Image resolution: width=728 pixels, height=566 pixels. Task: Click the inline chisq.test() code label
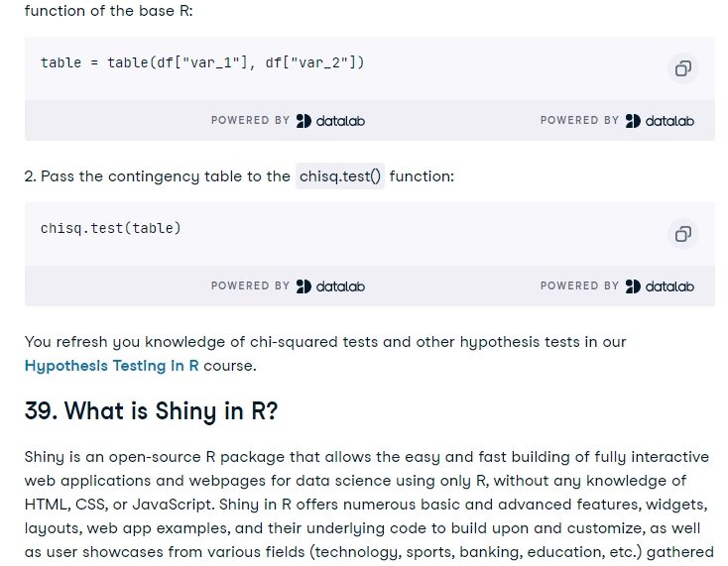[x=340, y=176]
